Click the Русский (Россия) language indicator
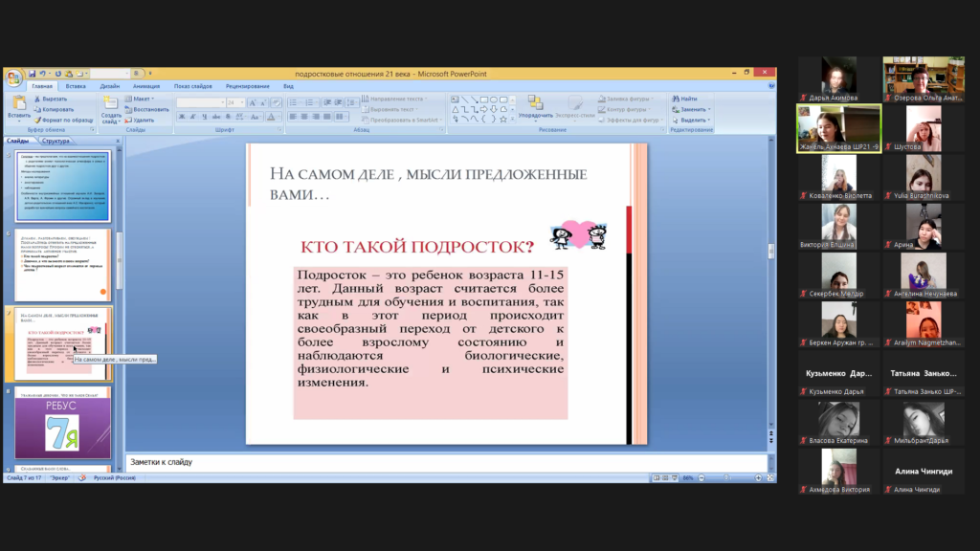Image resolution: width=980 pixels, height=551 pixels. (115, 478)
